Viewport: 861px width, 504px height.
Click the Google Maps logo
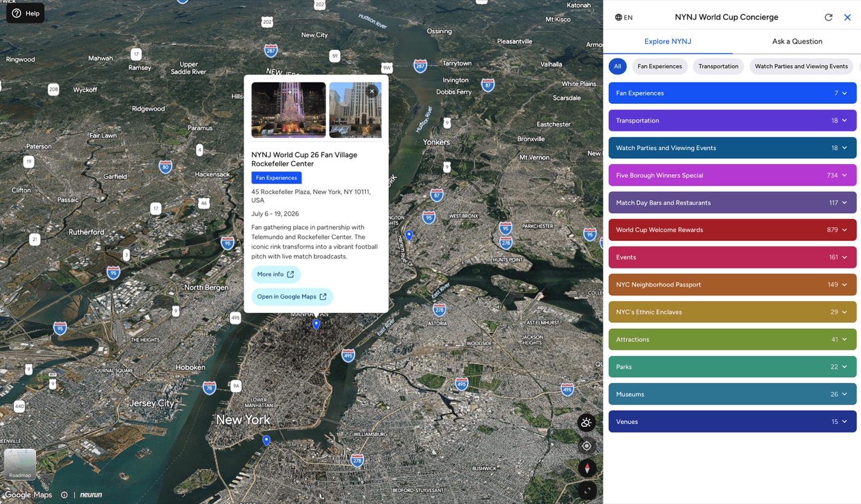tap(28, 495)
